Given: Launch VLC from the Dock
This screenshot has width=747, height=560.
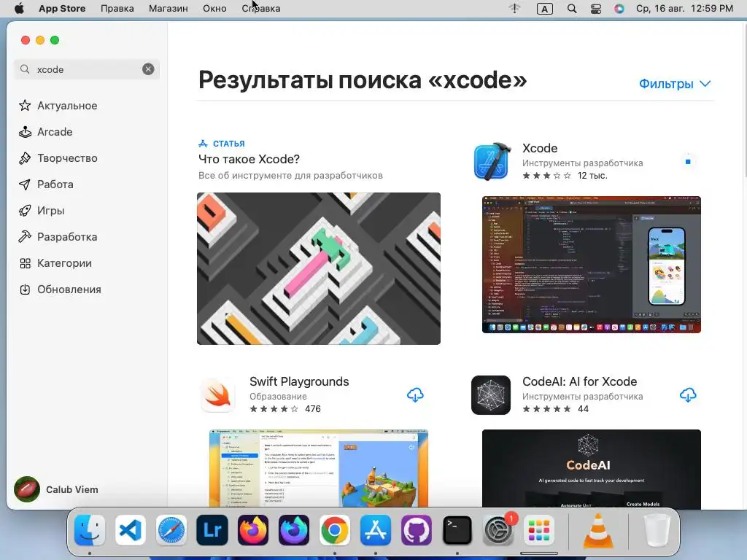Looking at the screenshot, I should 598,530.
